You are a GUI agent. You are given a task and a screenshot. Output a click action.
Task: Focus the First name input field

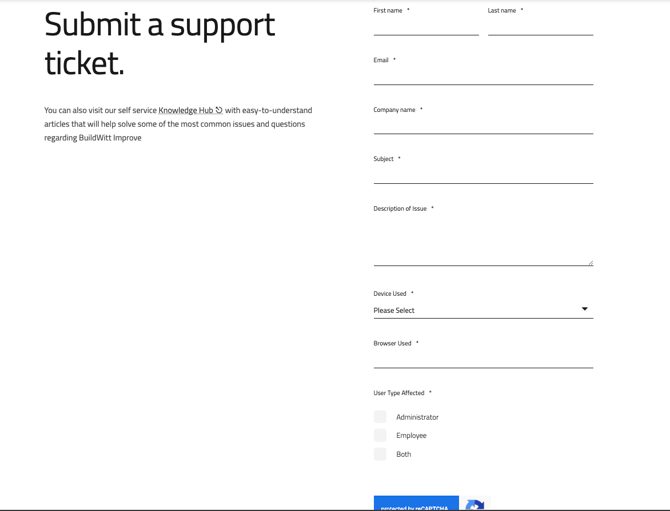coord(426,27)
